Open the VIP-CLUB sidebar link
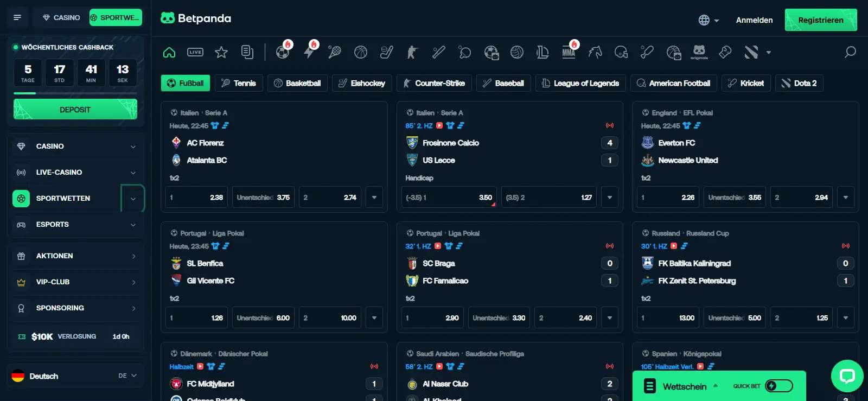Viewport: 868px width, 401px height. (75, 282)
